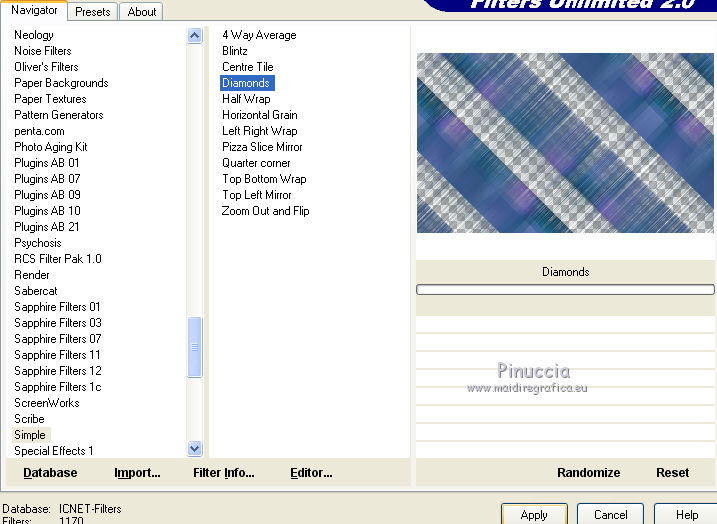Open the About tab
The width and height of the screenshot is (717, 524).
(142, 11)
